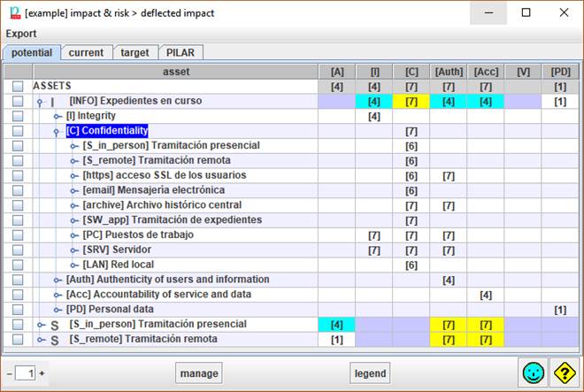584x392 pixels.
Task: Click the PILAR app icon in title bar
Action: pos(12,13)
